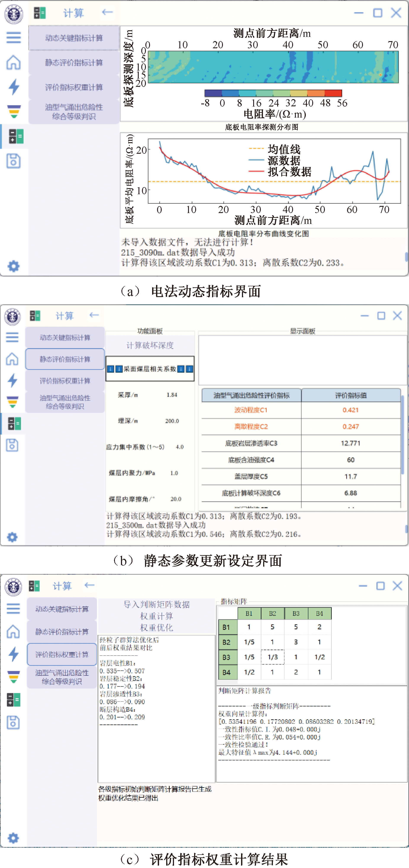Click 导入判断矩阵数据 in window (c)
The image size is (409, 868).
157,605
